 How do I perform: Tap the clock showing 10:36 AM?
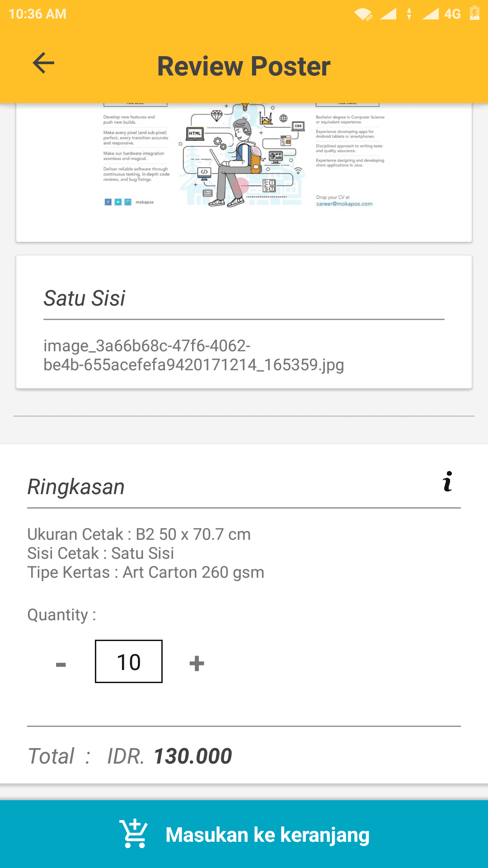pyautogui.click(x=38, y=14)
